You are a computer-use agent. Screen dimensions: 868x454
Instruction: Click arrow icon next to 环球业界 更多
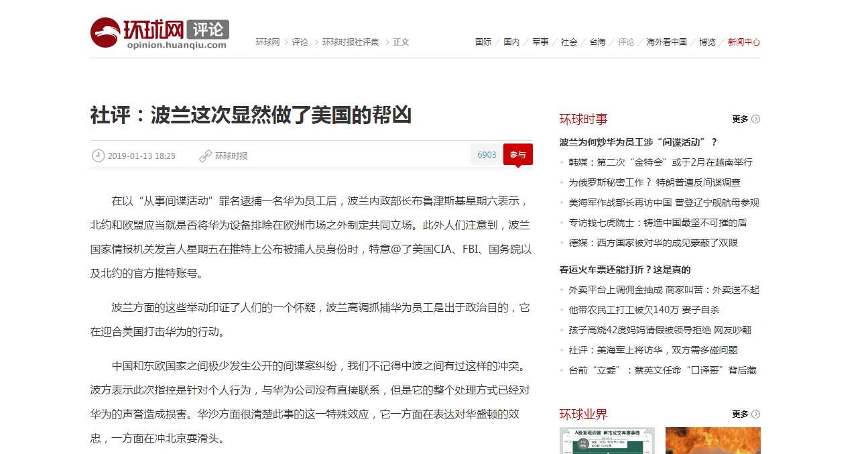pos(755,414)
